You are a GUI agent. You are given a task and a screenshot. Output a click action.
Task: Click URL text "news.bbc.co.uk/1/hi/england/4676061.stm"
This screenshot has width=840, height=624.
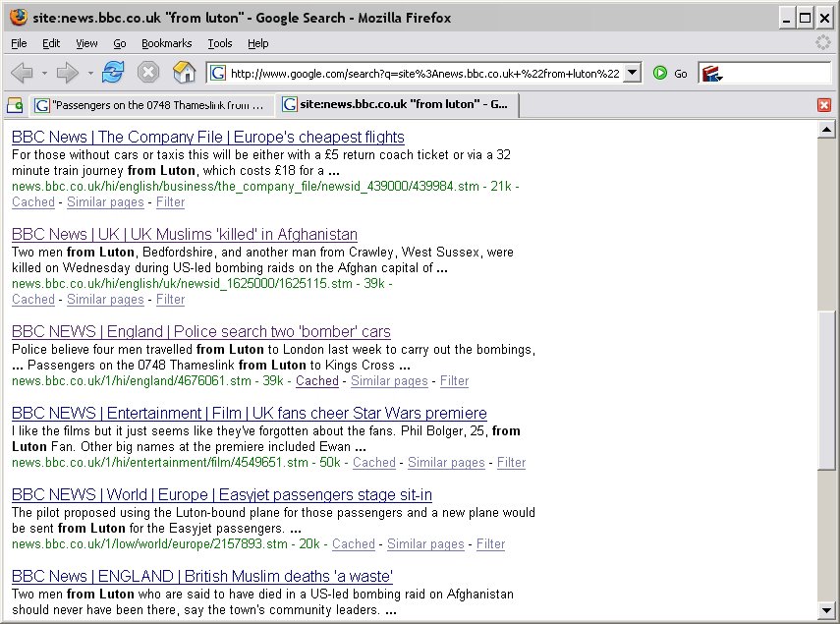(132, 381)
